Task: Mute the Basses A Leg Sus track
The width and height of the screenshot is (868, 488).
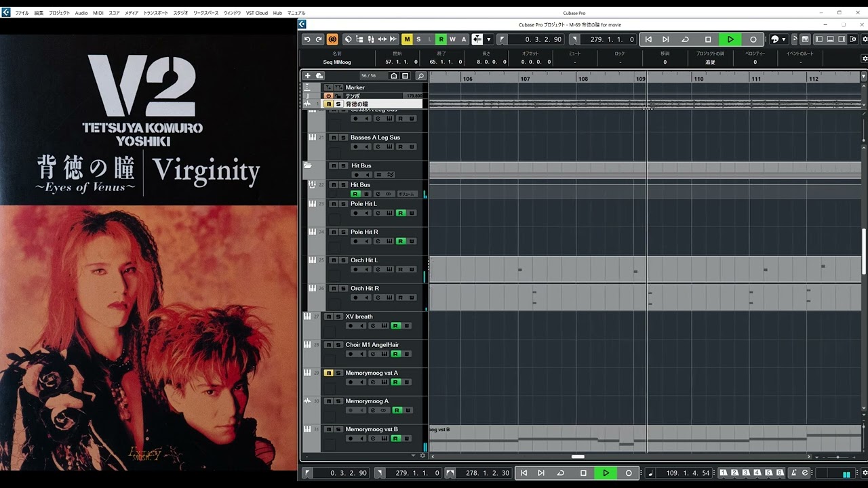Action: pyautogui.click(x=333, y=138)
